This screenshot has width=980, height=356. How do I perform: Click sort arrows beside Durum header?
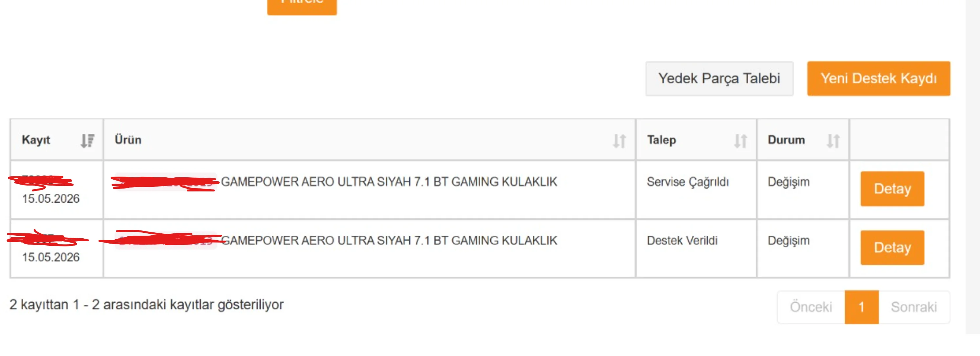[x=833, y=141]
